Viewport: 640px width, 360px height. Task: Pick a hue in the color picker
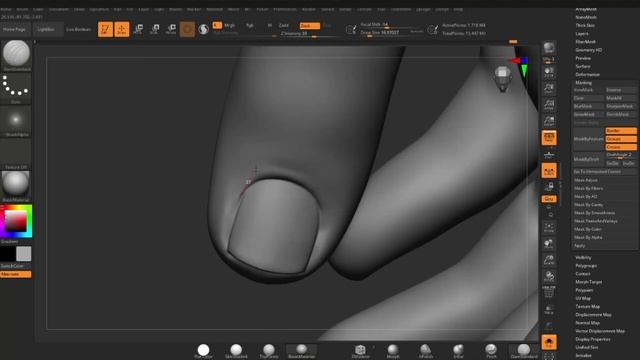[16, 221]
